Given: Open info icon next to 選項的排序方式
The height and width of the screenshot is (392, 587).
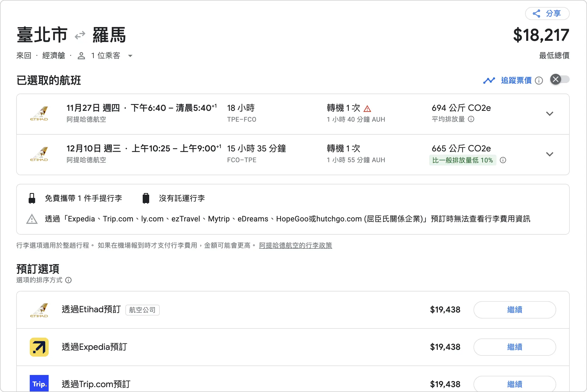Looking at the screenshot, I should pos(68,280).
